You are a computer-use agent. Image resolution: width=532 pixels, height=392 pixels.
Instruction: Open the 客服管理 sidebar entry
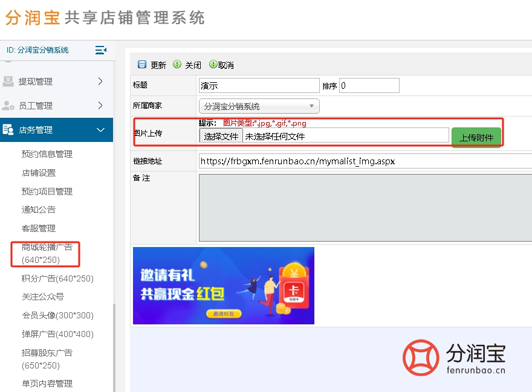37,229
